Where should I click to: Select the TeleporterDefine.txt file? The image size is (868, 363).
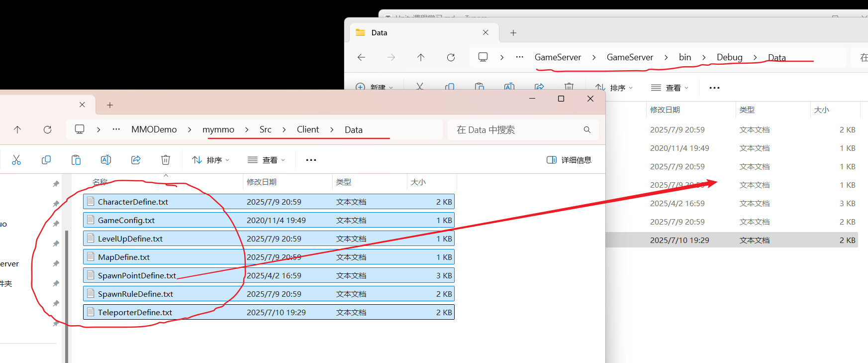point(135,313)
